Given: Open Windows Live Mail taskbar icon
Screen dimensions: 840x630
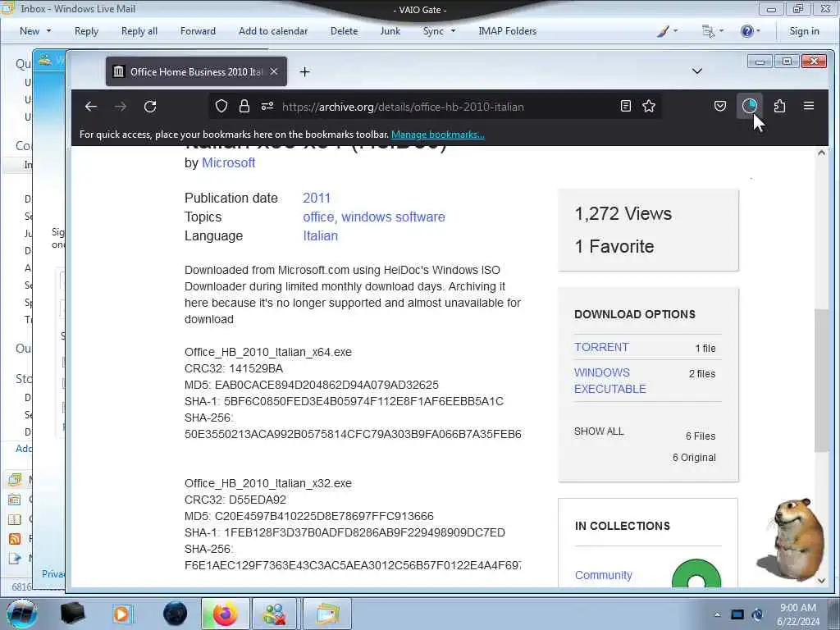Looking at the screenshot, I should point(327,614).
